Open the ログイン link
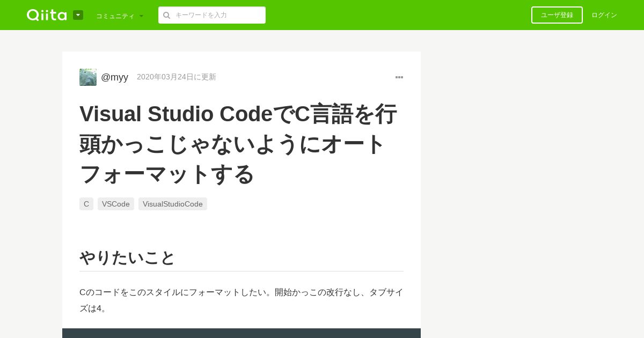Image resolution: width=644 pixels, height=338 pixels. pos(604,15)
